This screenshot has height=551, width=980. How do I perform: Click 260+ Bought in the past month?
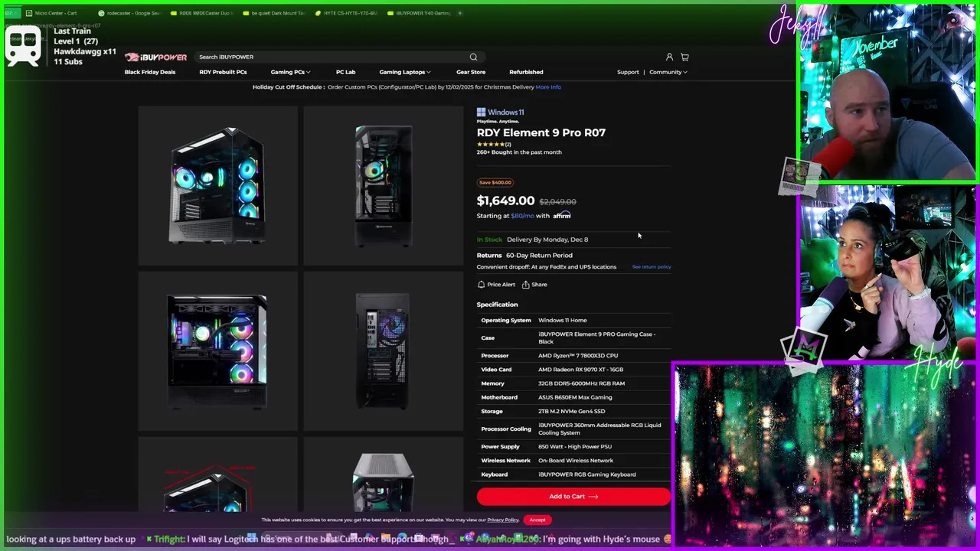[519, 152]
